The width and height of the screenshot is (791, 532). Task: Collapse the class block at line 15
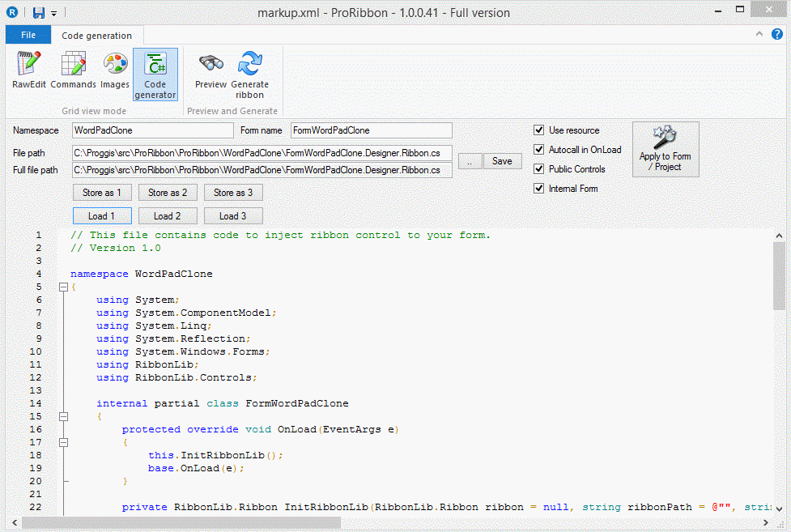point(64,416)
